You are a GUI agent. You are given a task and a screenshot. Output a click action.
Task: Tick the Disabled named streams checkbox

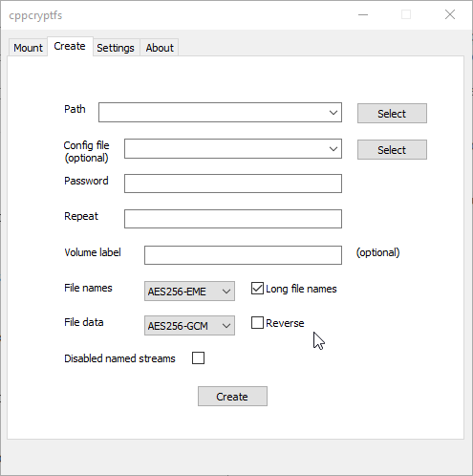pos(198,358)
